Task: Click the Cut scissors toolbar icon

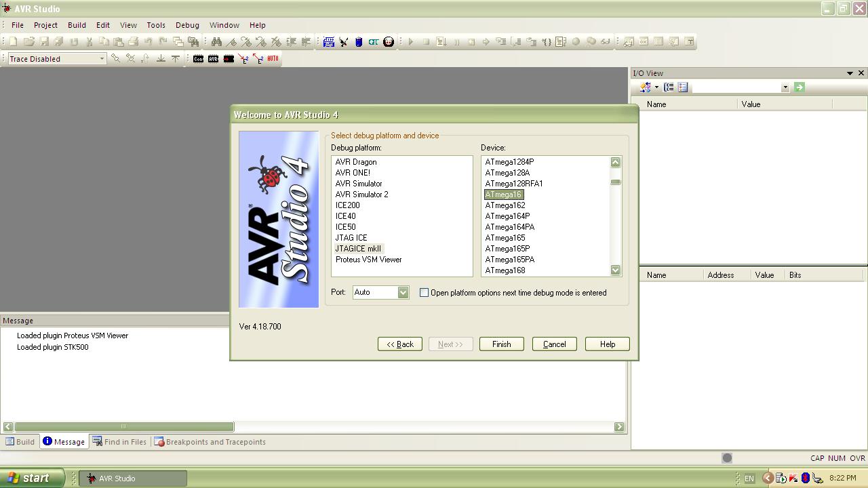Action: (x=89, y=41)
